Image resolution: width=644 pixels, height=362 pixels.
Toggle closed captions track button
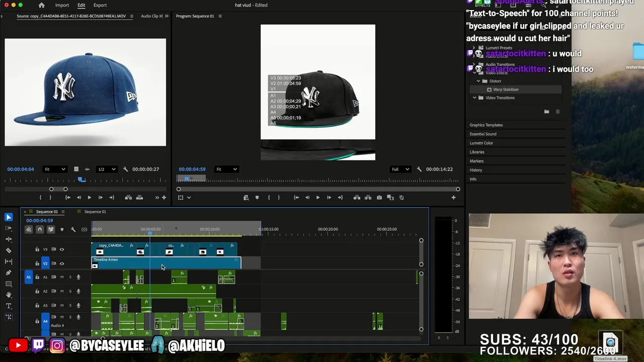(x=84, y=229)
